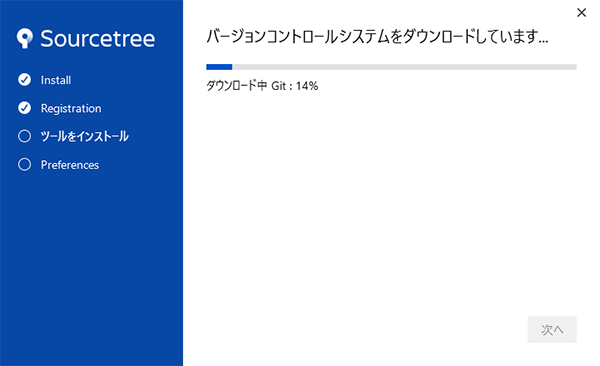Click the ダウンロード中 Git: 14% status text
The width and height of the screenshot is (600, 366).
click(x=262, y=86)
